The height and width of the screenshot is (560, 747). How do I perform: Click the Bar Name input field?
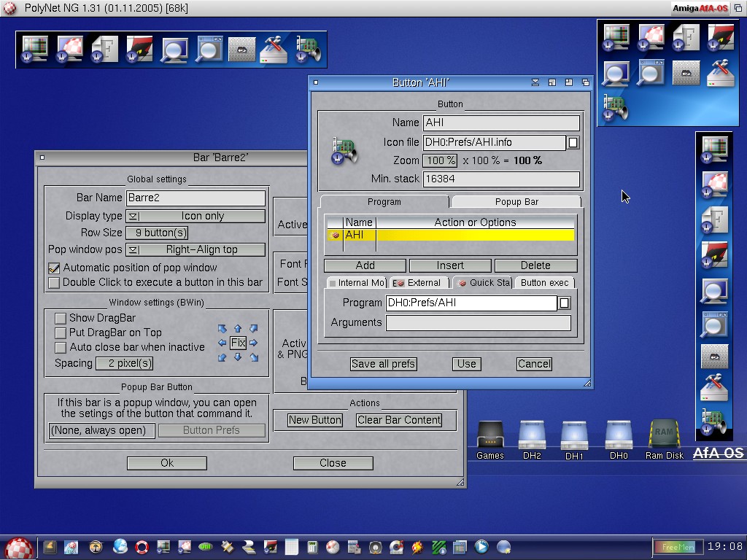click(x=196, y=198)
